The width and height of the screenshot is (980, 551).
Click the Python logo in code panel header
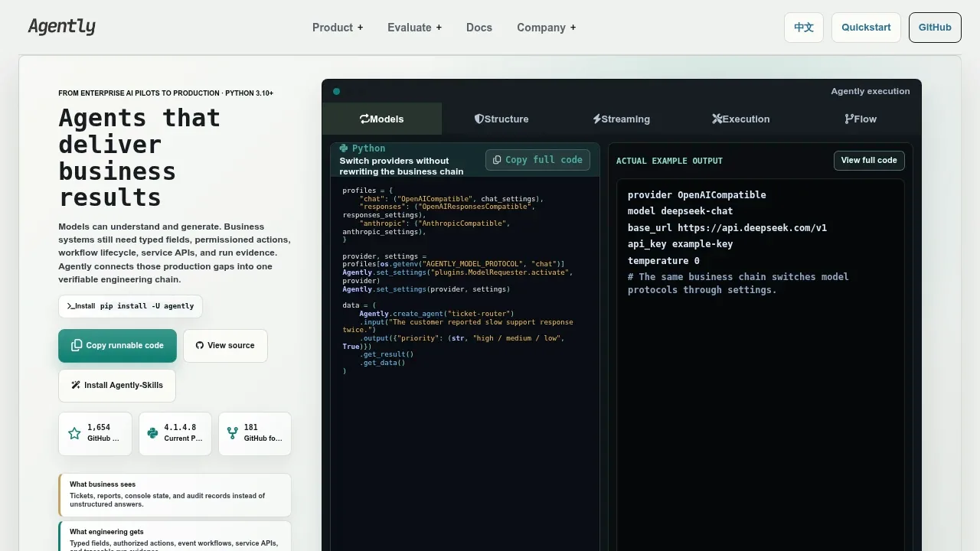[344, 148]
